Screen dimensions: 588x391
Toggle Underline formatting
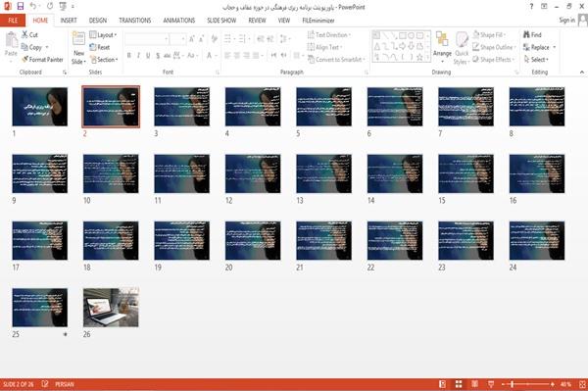(148, 56)
